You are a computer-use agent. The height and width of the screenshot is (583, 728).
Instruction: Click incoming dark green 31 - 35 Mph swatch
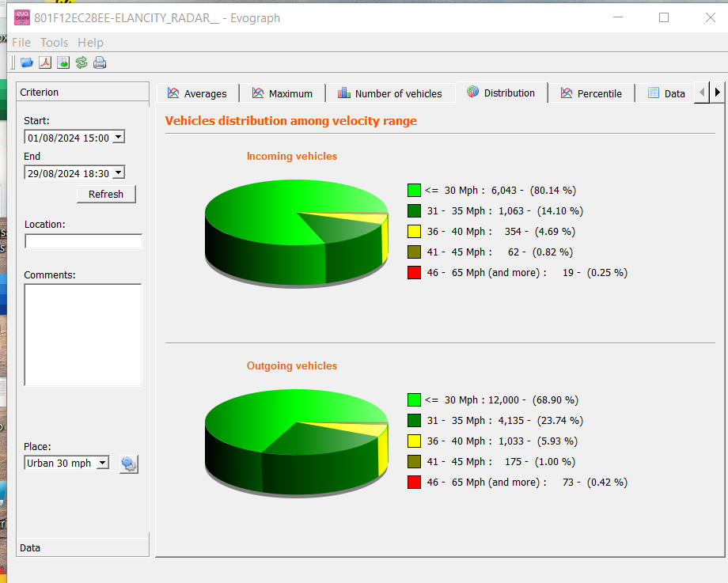pos(414,210)
